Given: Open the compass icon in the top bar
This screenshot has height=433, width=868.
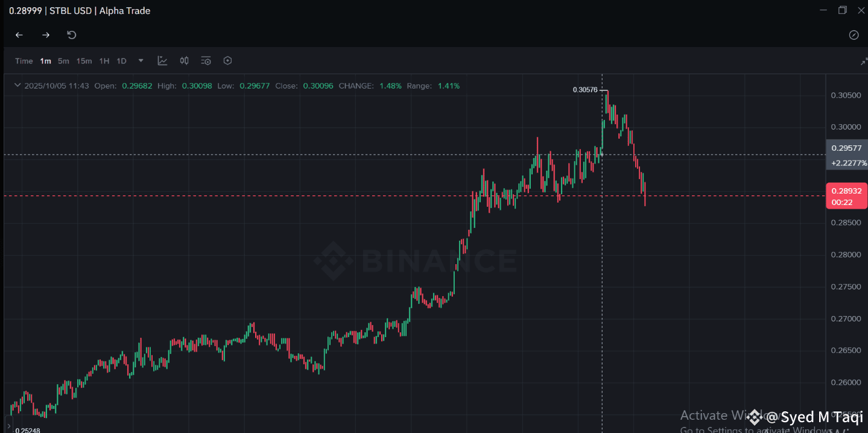Looking at the screenshot, I should click(854, 35).
